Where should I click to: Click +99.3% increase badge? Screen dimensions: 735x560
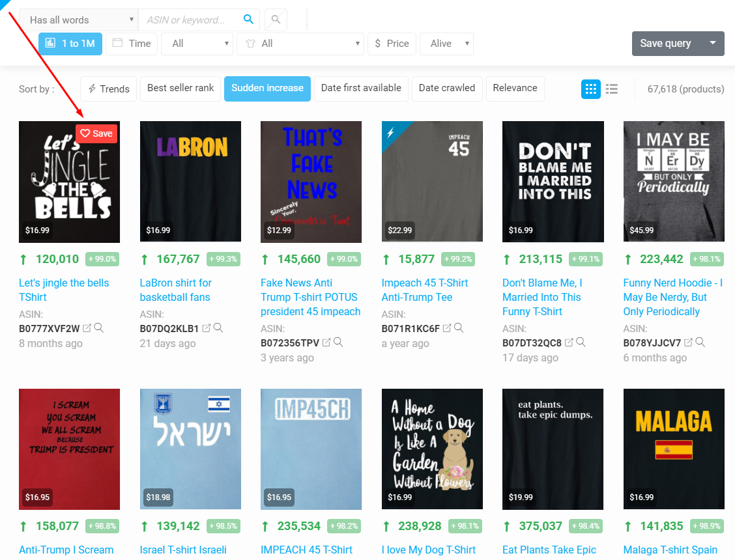[x=223, y=259]
